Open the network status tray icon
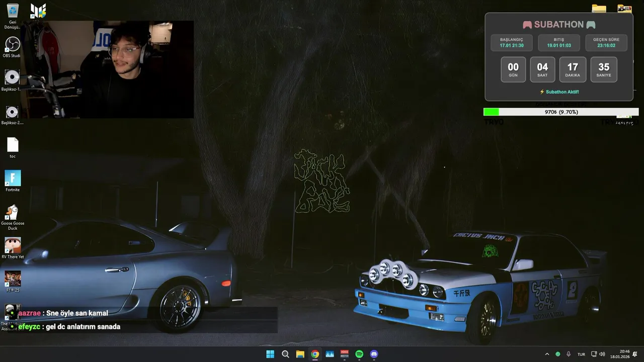Screen dimensions: 644x362 click(594, 354)
